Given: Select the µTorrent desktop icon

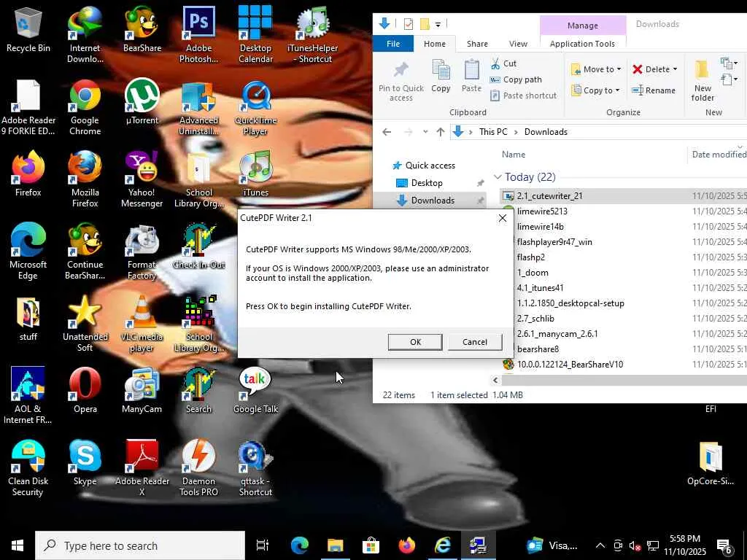Looking at the screenshot, I should [142, 102].
